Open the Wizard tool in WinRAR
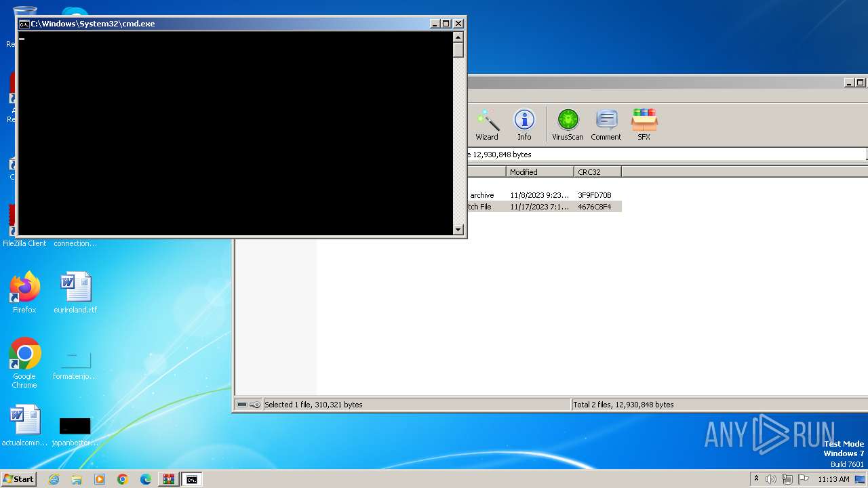 click(487, 125)
